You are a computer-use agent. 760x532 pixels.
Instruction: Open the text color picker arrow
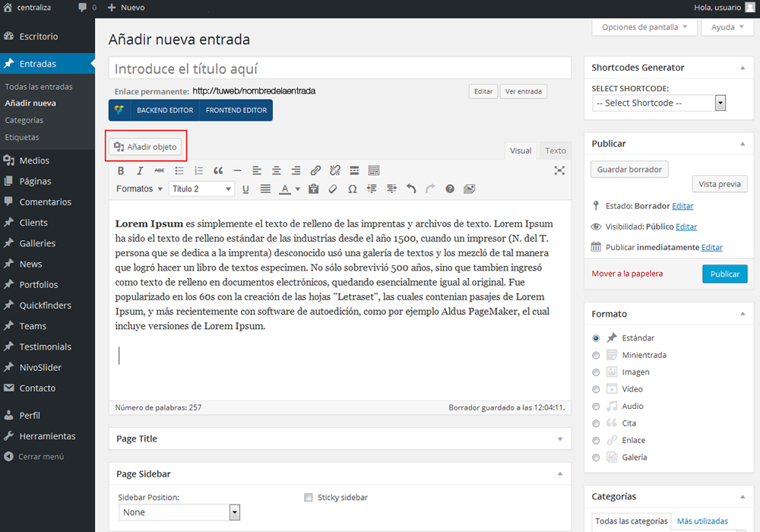tap(298, 189)
